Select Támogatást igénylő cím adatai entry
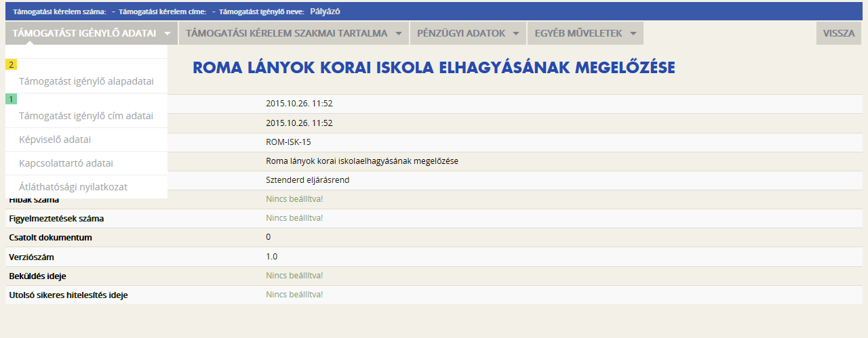The height and width of the screenshot is (338, 868). click(x=86, y=116)
